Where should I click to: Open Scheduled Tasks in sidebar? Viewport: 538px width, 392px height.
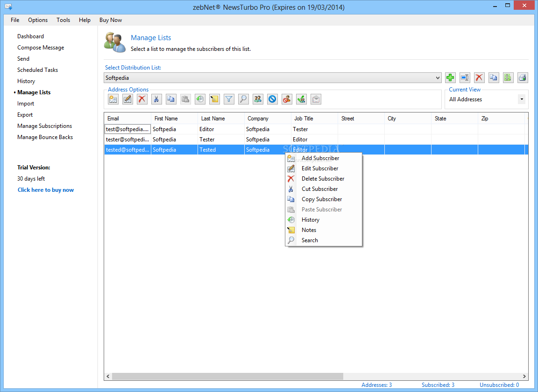point(37,70)
